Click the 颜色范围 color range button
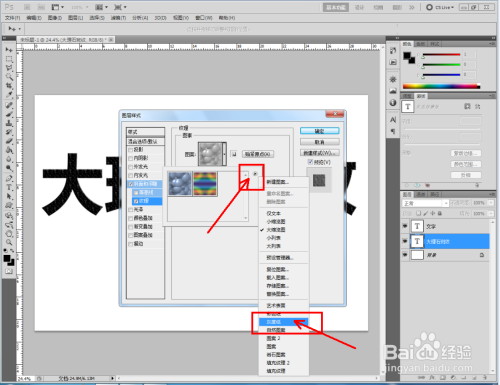This screenshot has height=385, width=500. [x=466, y=164]
